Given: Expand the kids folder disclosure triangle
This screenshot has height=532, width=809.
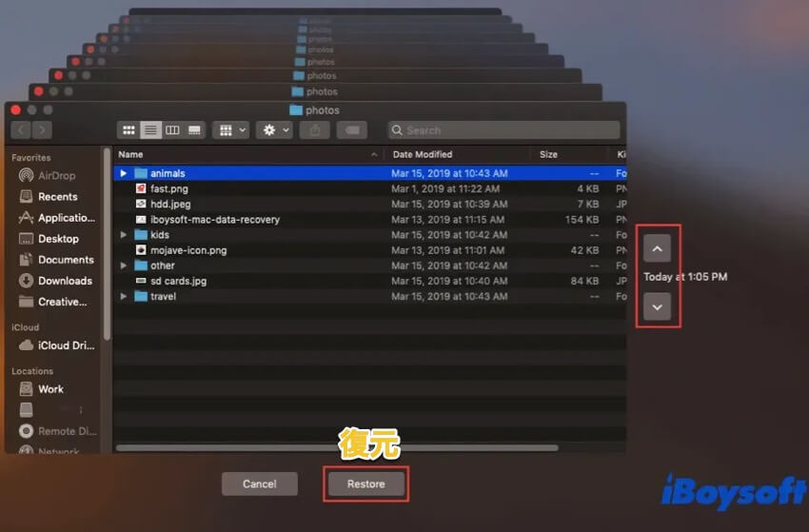Looking at the screenshot, I should 124,235.
